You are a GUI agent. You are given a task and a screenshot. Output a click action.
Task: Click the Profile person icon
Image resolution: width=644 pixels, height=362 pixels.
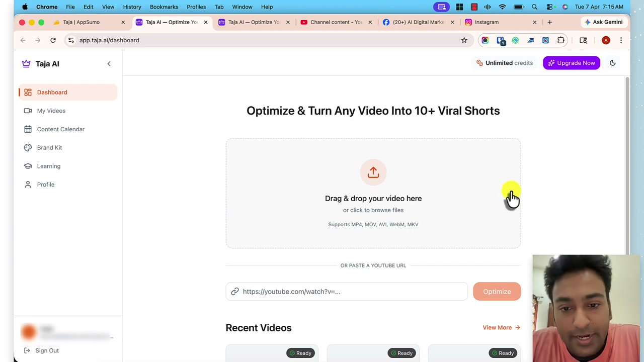click(x=28, y=185)
